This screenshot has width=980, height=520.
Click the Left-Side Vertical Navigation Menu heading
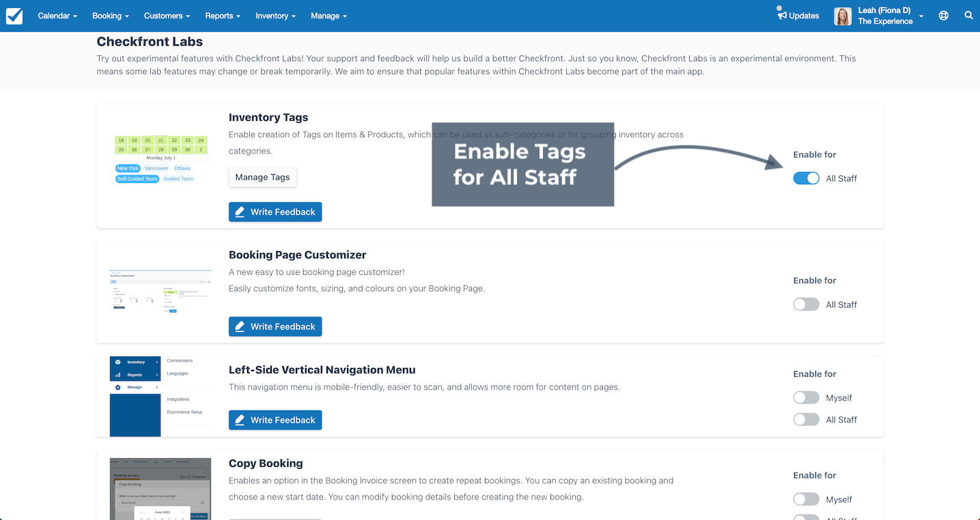pos(322,370)
